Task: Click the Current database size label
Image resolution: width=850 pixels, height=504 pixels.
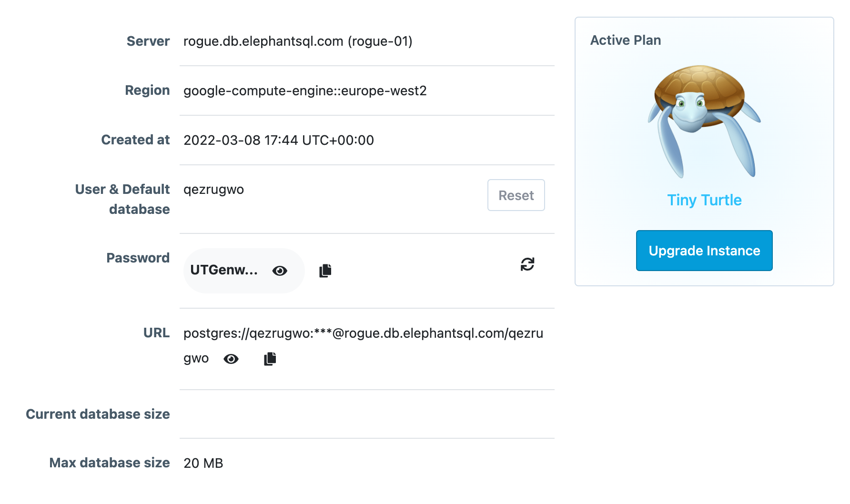Action: 98,414
